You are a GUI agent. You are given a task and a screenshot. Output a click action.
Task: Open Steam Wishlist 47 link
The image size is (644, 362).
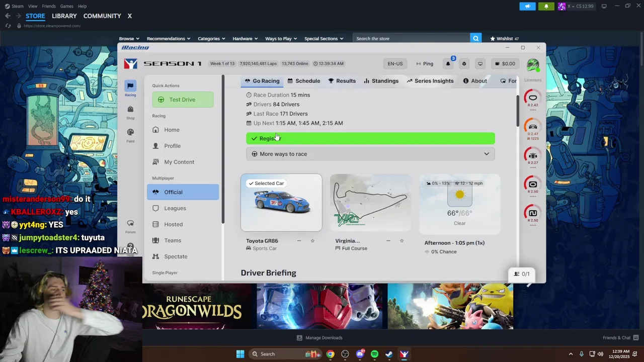504,39
